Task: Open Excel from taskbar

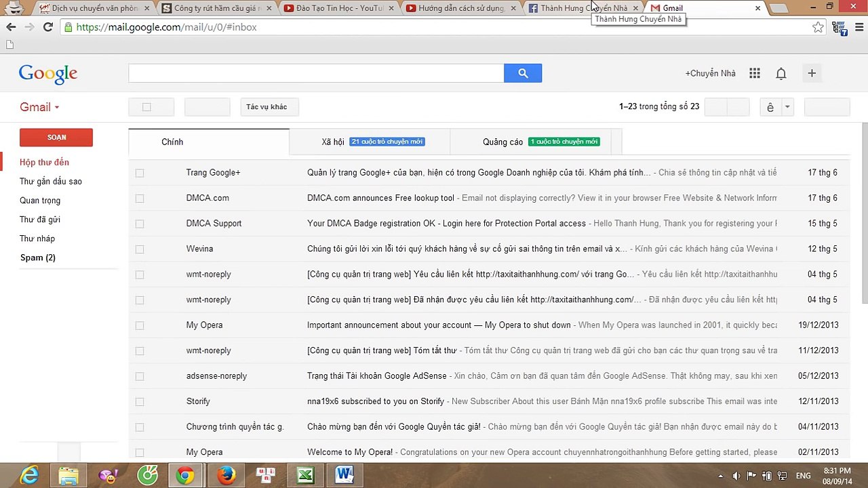Action: click(x=304, y=476)
